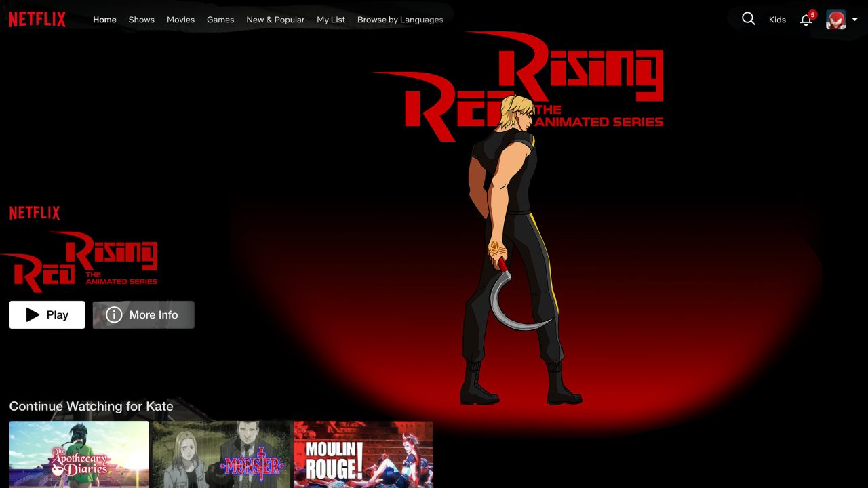
Task: Open the notifications bell icon
Action: 806,19
